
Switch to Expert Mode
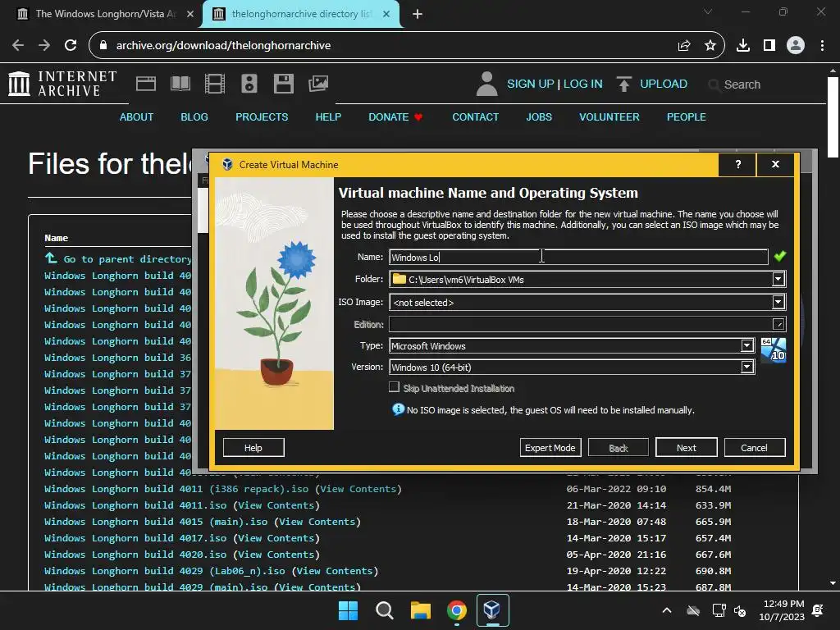coord(550,448)
